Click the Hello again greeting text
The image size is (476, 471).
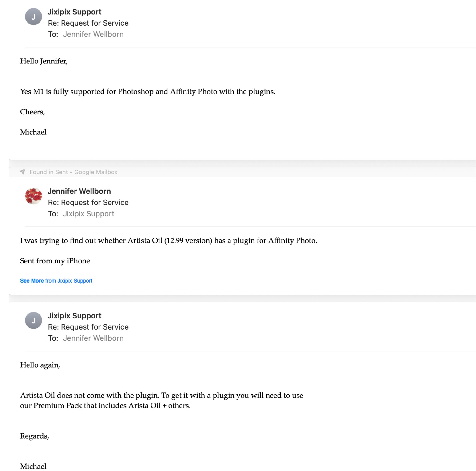tap(40, 365)
